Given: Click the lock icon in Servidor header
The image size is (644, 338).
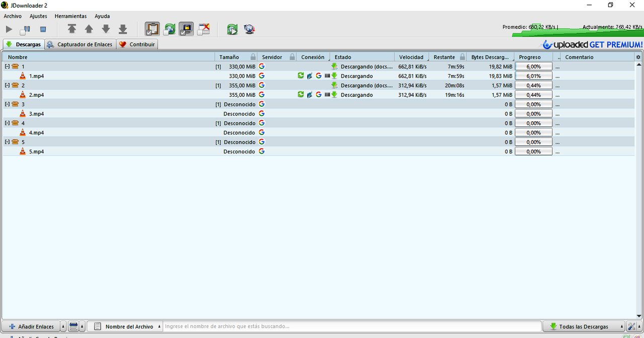Looking at the screenshot, I should click(292, 57).
